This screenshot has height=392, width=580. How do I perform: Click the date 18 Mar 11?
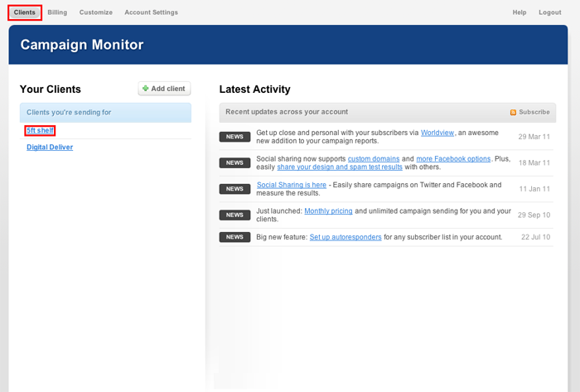pos(534,163)
